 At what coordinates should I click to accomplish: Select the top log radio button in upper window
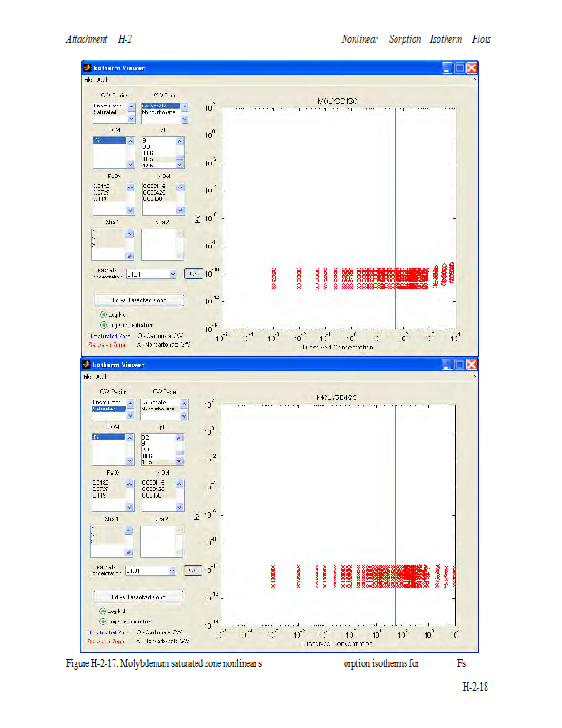coord(104,314)
